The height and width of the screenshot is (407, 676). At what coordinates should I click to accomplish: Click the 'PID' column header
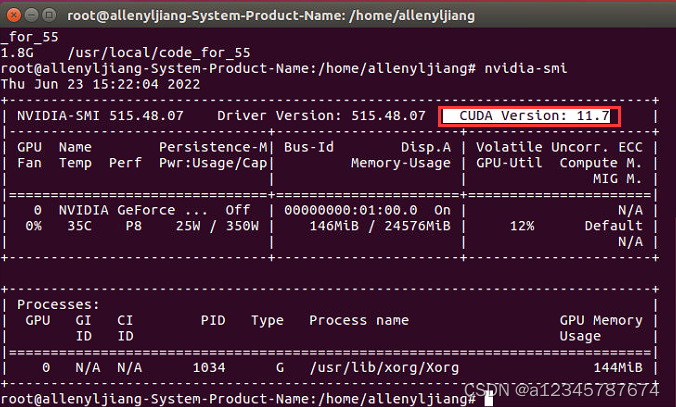(213, 321)
